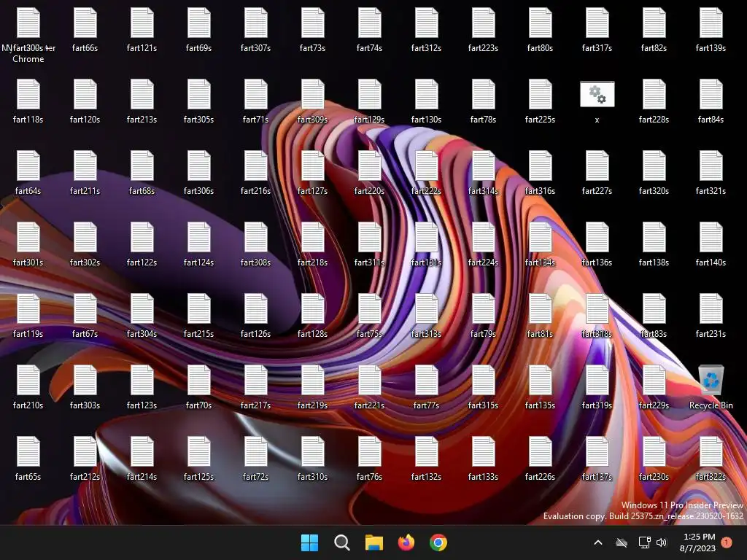Click the fart135s file label
The width and height of the screenshot is (747, 560).
pyautogui.click(x=541, y=405)
